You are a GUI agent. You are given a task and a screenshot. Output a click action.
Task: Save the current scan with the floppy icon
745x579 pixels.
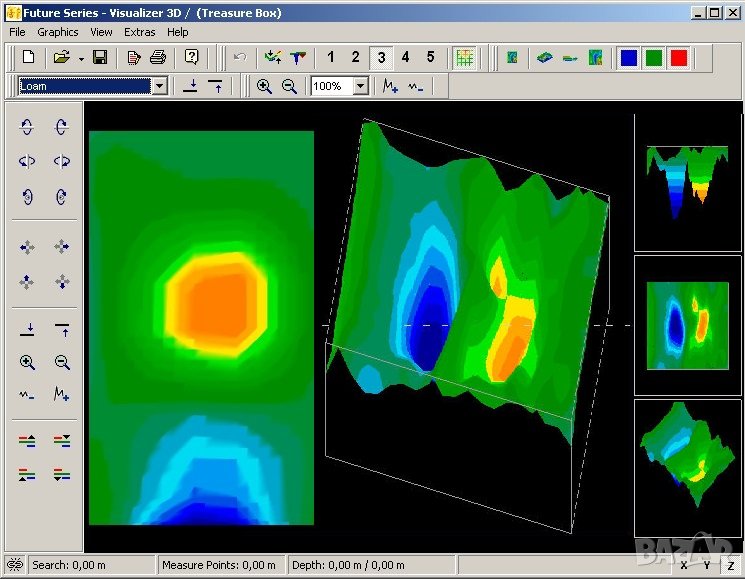click(x=100, y=58)
